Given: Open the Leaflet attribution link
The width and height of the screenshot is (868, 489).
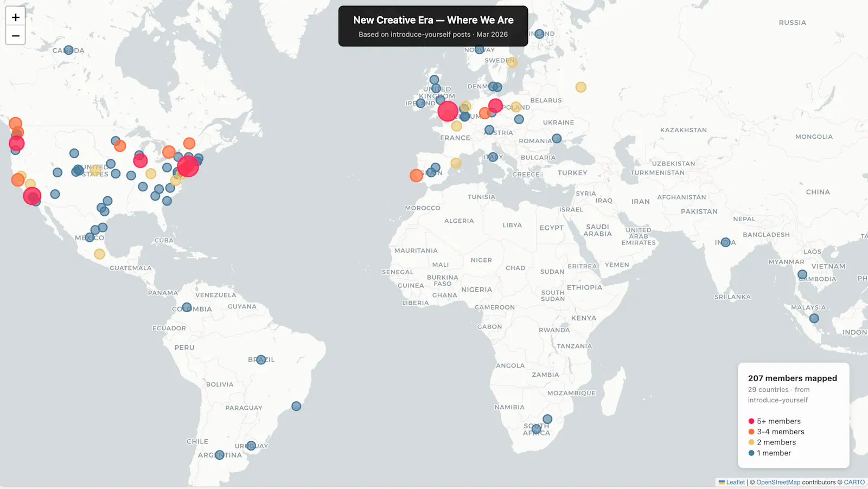Looking at the screenshot, I should (736, 482).
